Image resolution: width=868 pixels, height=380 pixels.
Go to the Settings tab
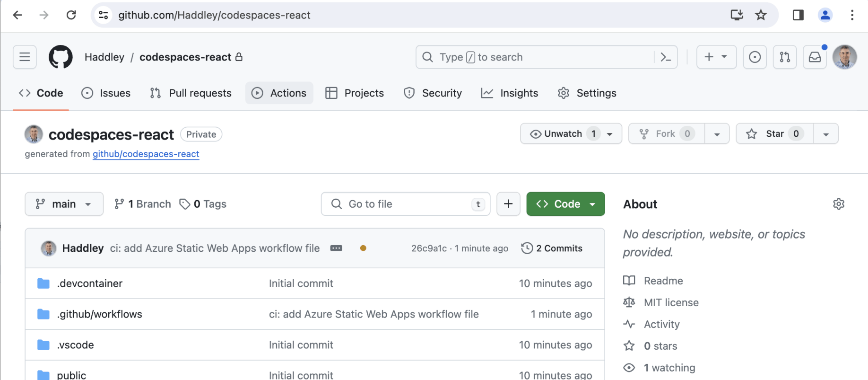pyautogui.click(x=587, y=93)
